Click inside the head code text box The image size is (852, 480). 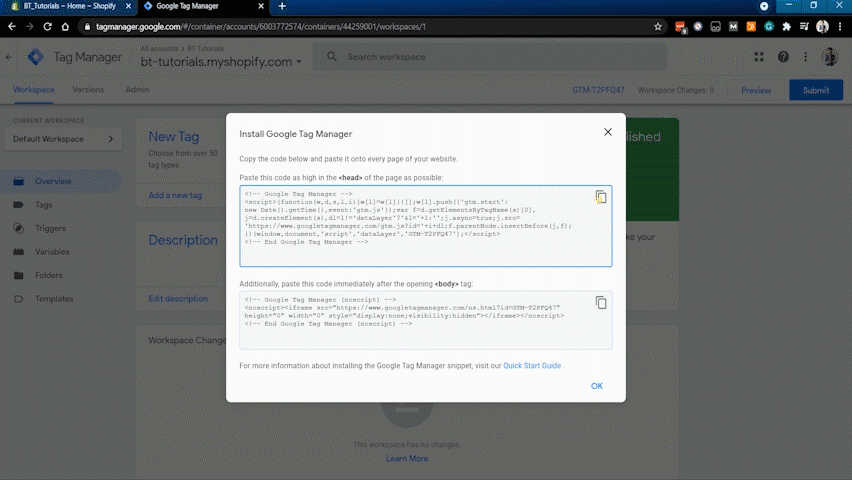425,226
